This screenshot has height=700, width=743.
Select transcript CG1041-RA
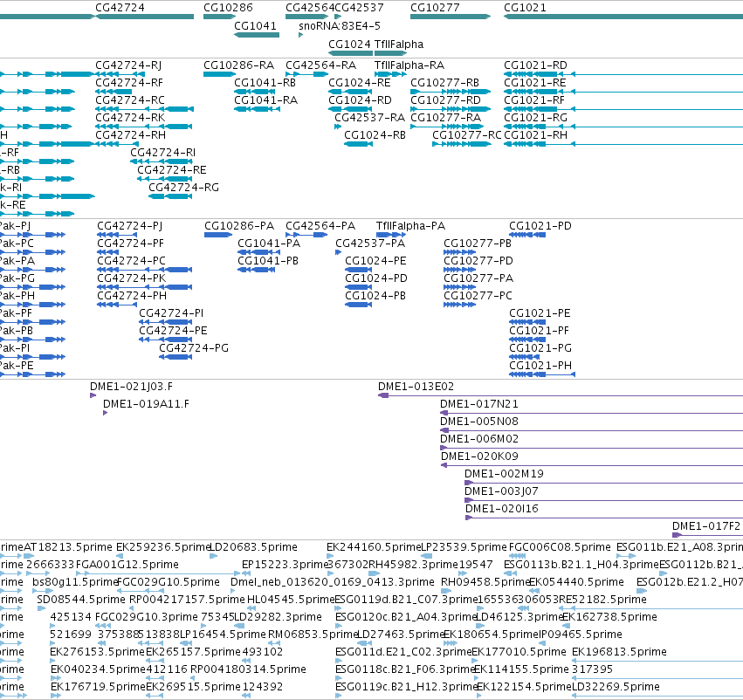(265, 100)
